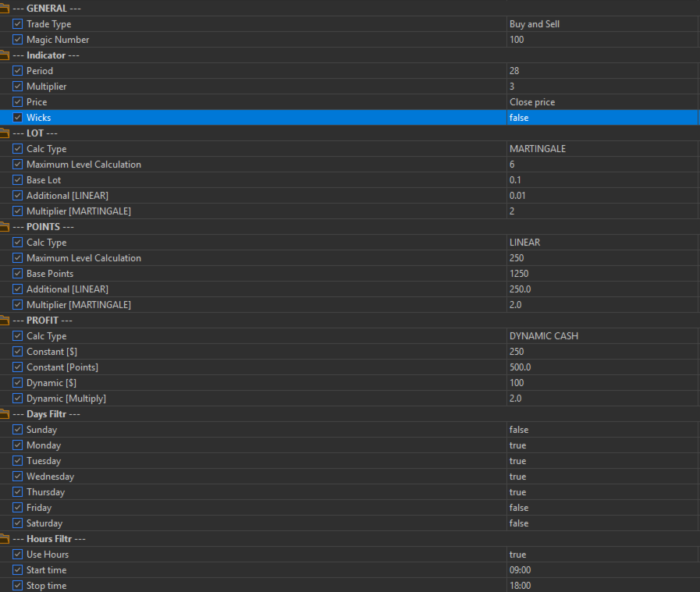
Task: Select the '--- Hours Filtr ---' header text
Action: point(49,540)
